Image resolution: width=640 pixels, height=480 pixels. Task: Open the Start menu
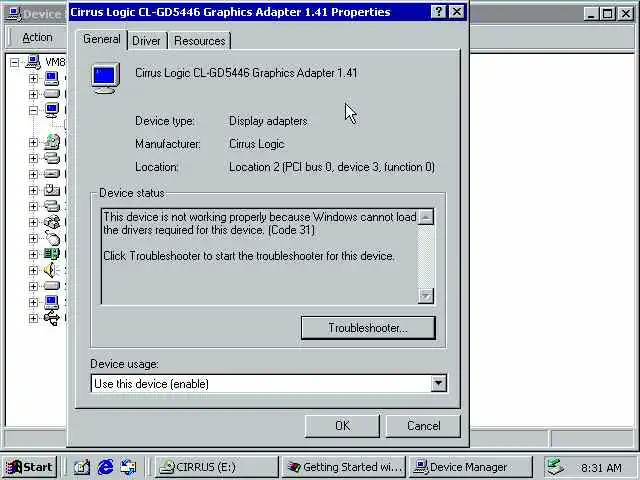(29, 467)
